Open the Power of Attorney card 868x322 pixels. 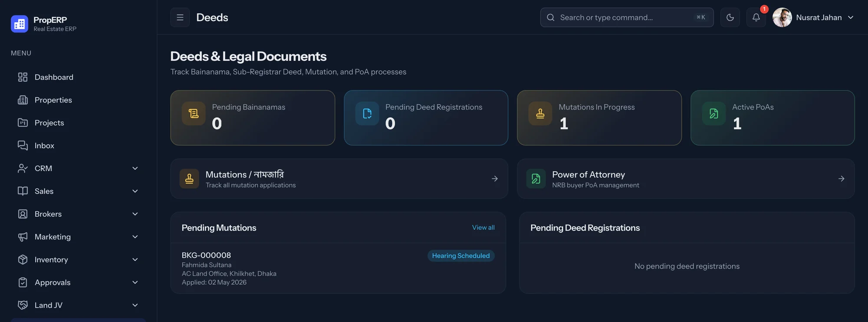click(686, 179)
